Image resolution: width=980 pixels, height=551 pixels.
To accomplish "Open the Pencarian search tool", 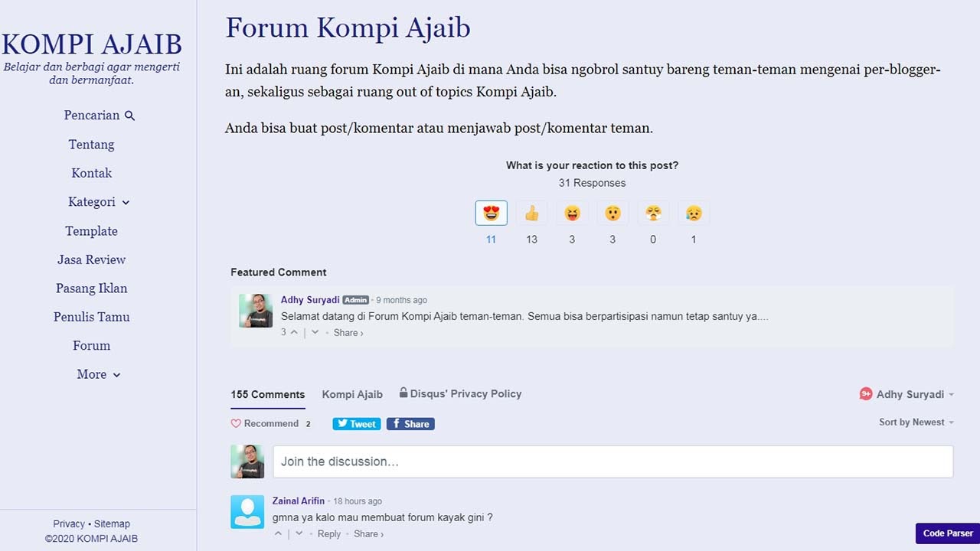I will click(100, 115).
